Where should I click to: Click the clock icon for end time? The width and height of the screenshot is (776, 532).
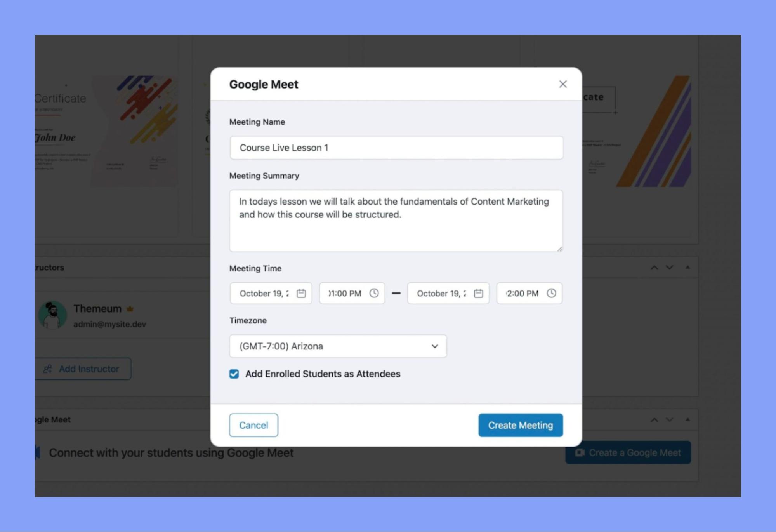pos(551,293)
